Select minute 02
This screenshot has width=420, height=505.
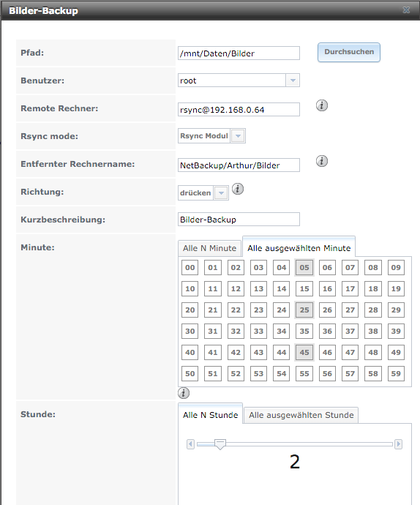(x=236, y=267)
